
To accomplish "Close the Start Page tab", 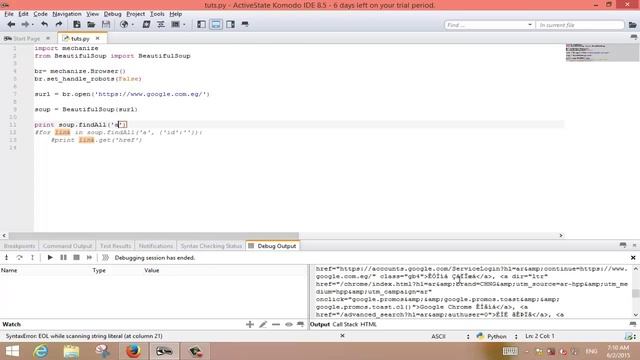I will tap(48, 38).
